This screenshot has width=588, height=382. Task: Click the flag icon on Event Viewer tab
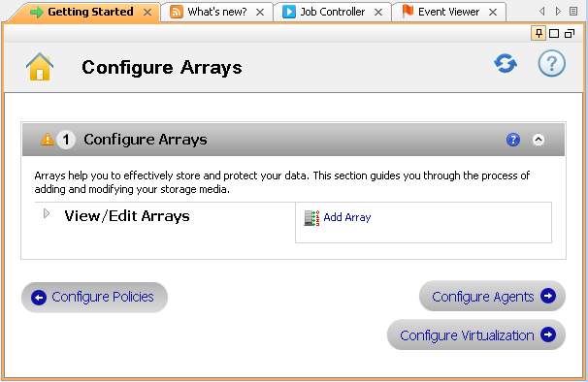[408, 12]
